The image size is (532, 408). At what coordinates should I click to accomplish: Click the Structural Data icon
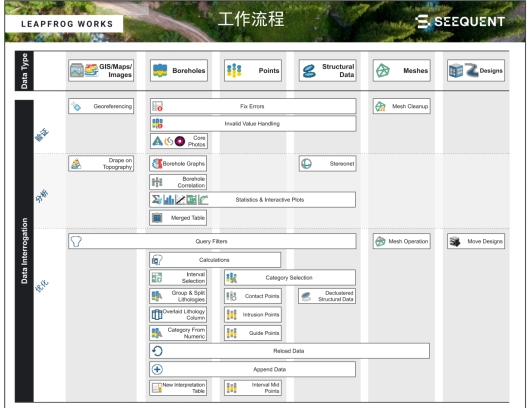point(309,71)
